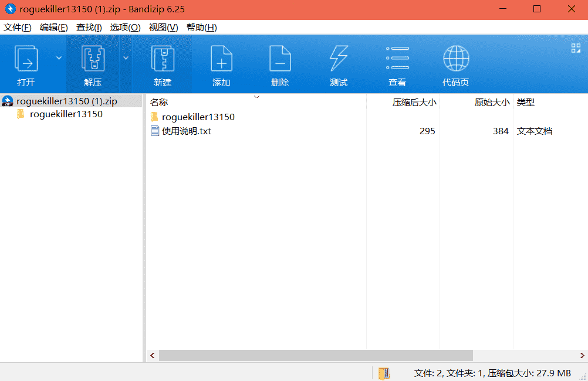The height and width of the screenshot is (381, 588).
Task: Open the 帮助(H) menu
Action: (202, 28)
